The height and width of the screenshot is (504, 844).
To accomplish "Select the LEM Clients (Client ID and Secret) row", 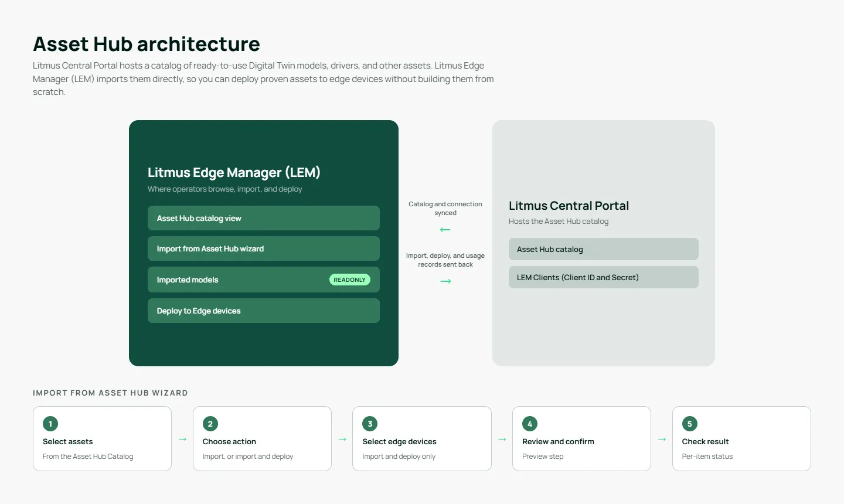I will click(x=604, y=277).
